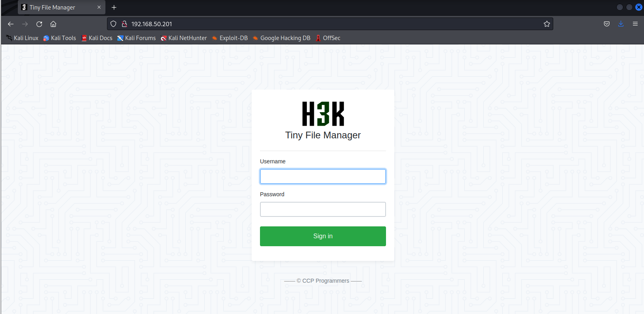Open the Exploit-DB bookmark

(x=230, y=38)
